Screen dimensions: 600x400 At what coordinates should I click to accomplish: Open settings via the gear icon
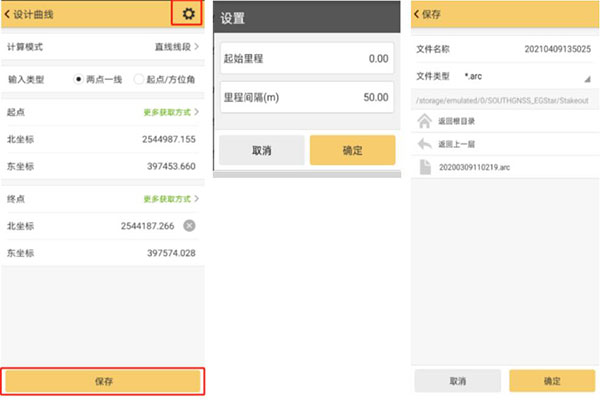pyautogui.click(x=188, y=14)
